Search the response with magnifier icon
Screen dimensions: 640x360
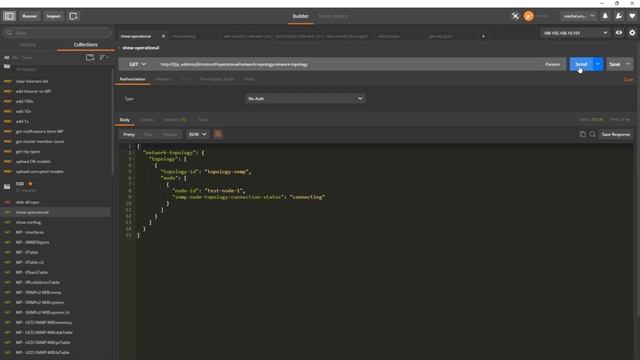592,134
